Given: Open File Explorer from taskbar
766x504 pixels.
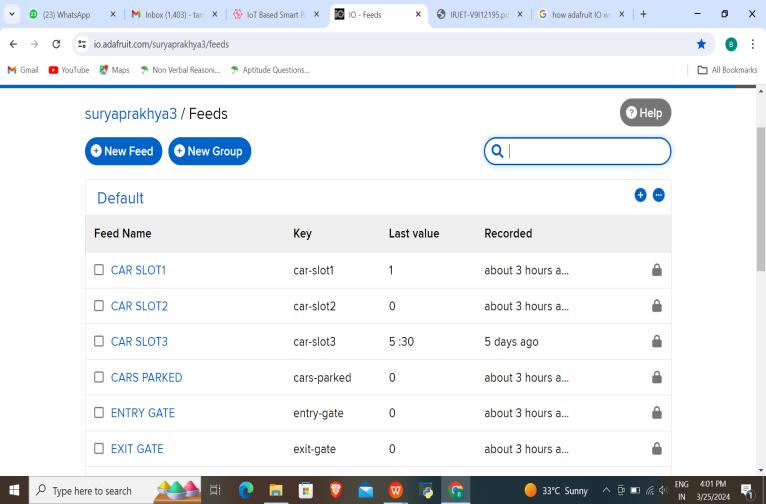Looking at the screenshot, I should tap(276, 490).
